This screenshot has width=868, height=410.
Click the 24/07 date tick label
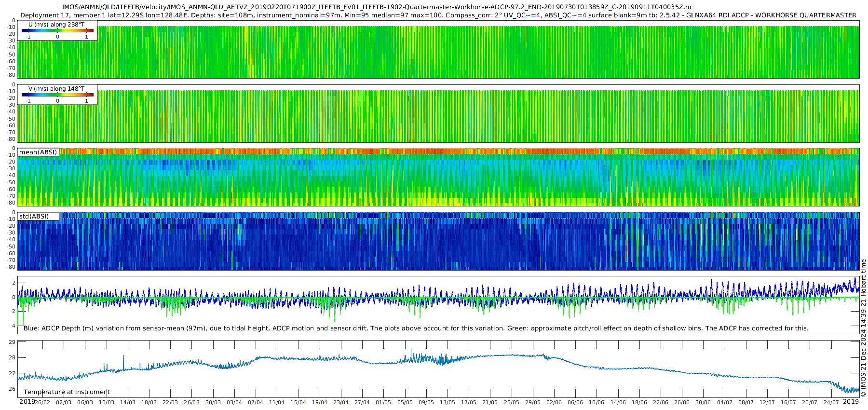[x=831, y=402]
